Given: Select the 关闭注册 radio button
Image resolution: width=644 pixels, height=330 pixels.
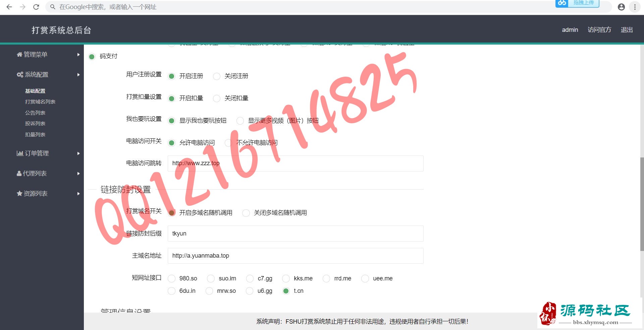Looking at the screenshot, I should click(217, 76).
